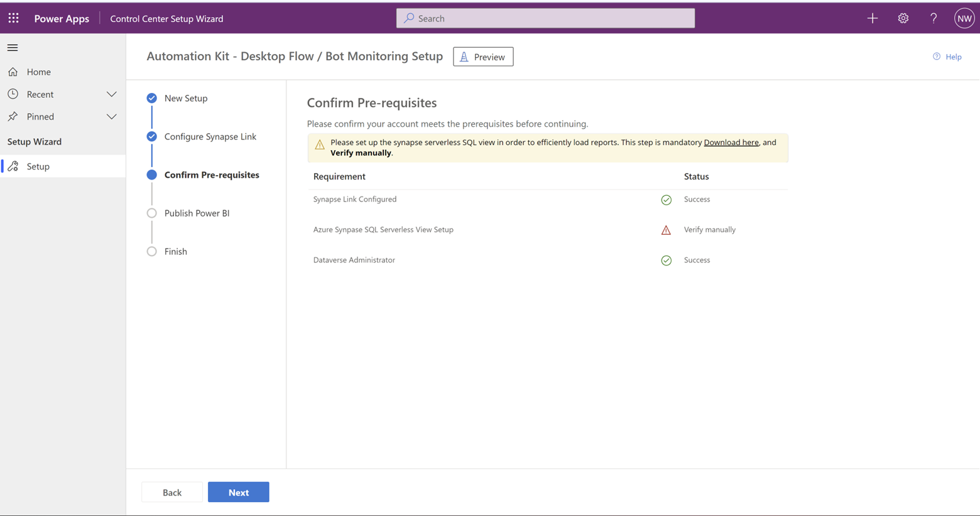Open the NW account avatar
980x516 pixels.
(x=964, y=18)
